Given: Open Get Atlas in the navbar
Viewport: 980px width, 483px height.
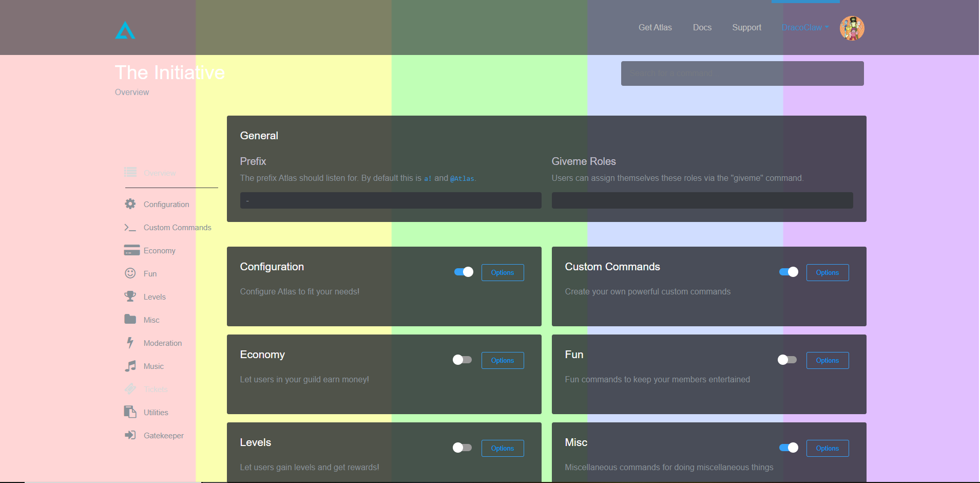Looking at the screenshot, I should [655, 28].
